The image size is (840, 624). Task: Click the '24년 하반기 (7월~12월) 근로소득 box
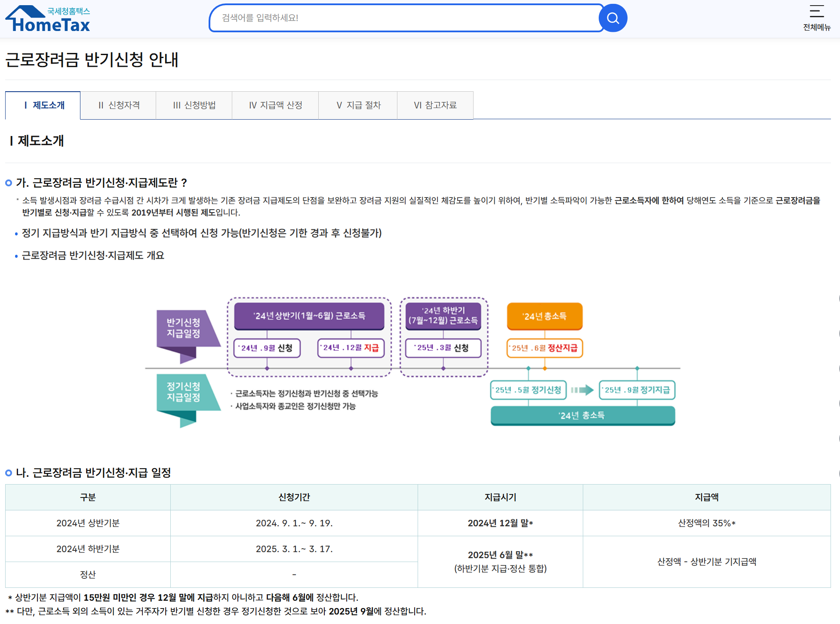pos(443,316)
